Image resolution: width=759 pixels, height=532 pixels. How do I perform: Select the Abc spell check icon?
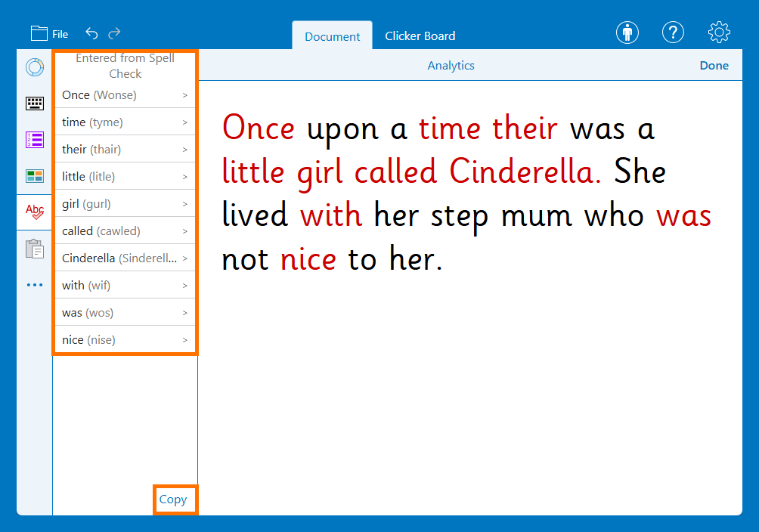pos(35,212)
